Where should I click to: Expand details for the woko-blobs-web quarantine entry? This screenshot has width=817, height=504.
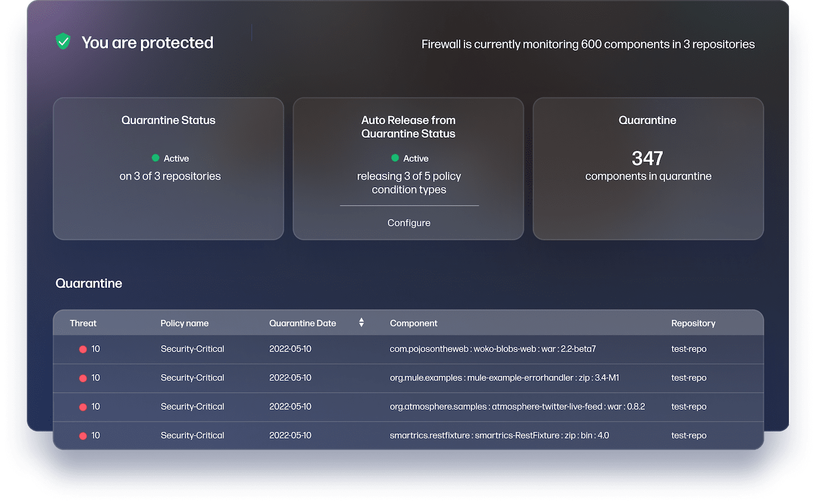click(493, 348)
